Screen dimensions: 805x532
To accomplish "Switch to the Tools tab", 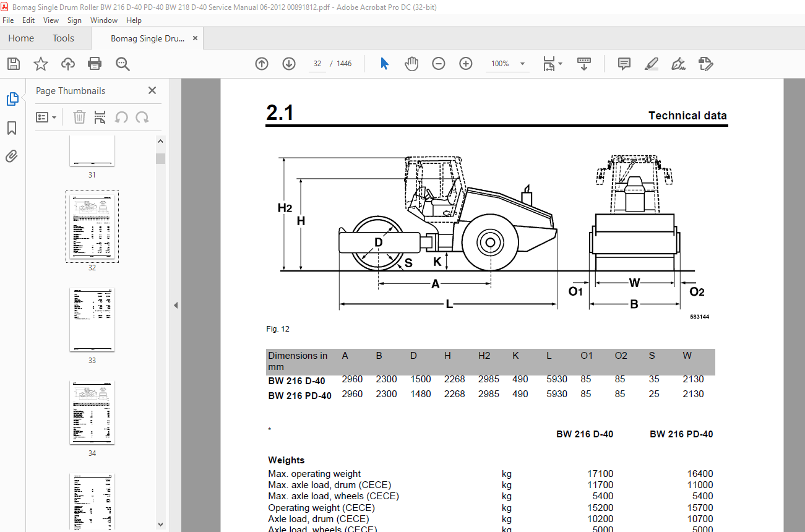I will [63, 38].
